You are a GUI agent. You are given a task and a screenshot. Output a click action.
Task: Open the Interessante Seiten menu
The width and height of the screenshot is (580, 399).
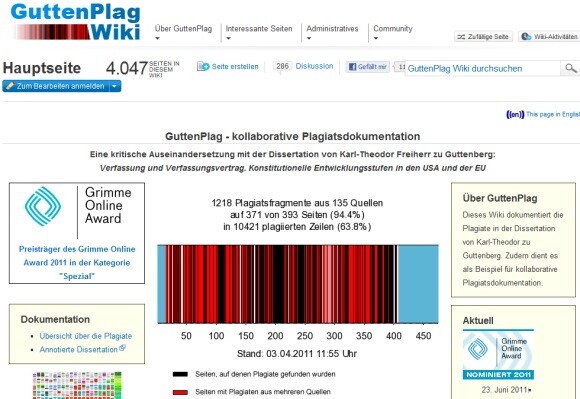[259, 28]
